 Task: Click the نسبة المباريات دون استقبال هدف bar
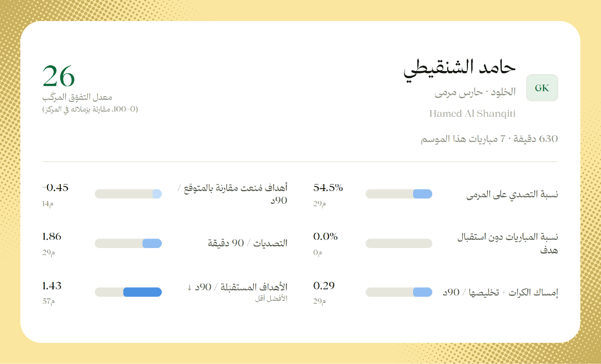(x=399, y=243)
